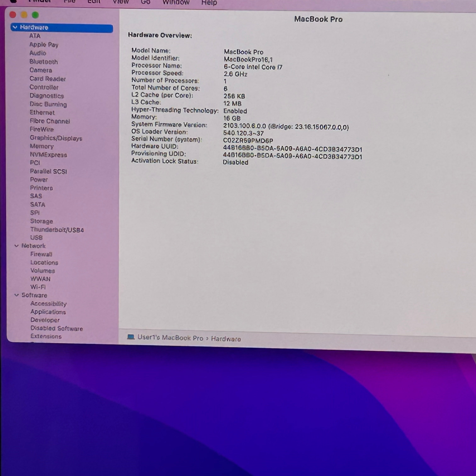Select the Network category label

coord(34,246)
